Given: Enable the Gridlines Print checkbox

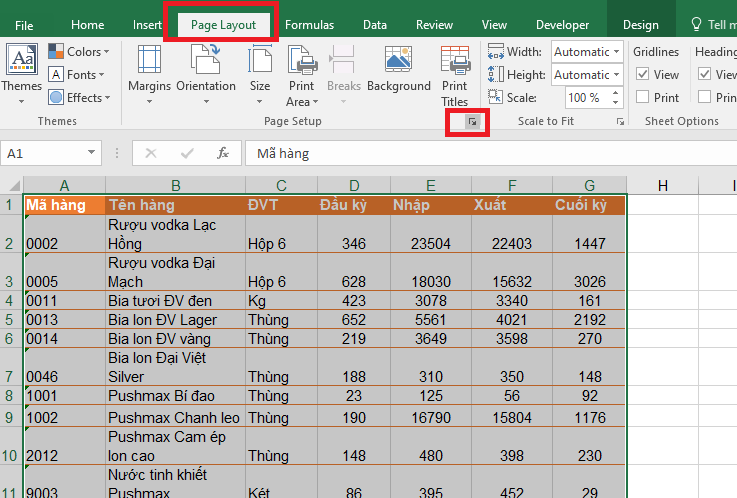Looking at the screenshot, I should (642, 97).
